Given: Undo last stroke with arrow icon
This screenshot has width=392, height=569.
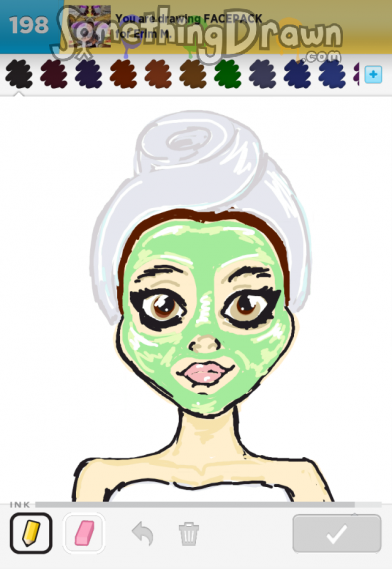Looking at the screenshot, I should click(x=142, y=533).
